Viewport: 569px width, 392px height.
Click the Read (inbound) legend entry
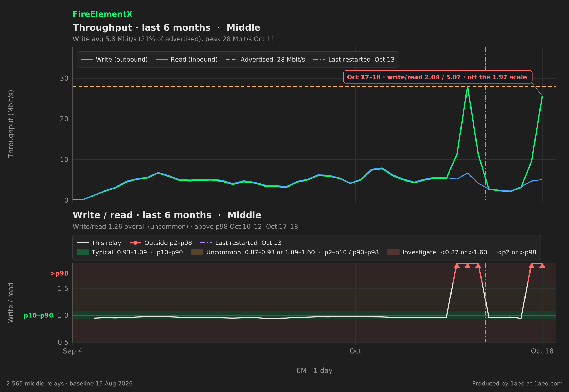point(187,60)
